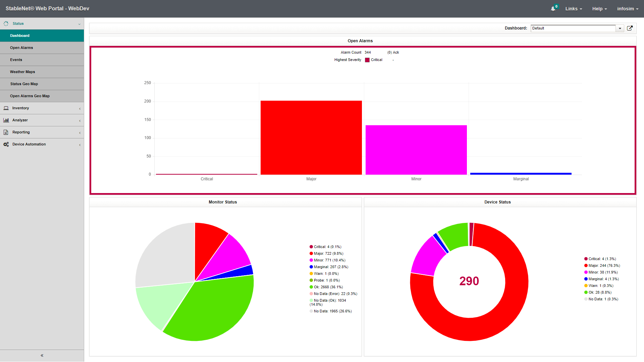Open the Dashboard dropdown arrow
644x362 pixels.
tap(620, 28)
